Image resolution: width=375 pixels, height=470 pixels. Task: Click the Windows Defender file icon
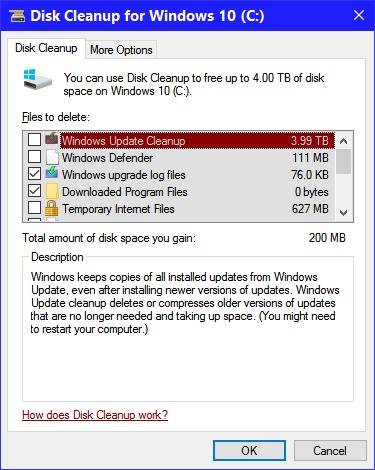tap(52, 157)
